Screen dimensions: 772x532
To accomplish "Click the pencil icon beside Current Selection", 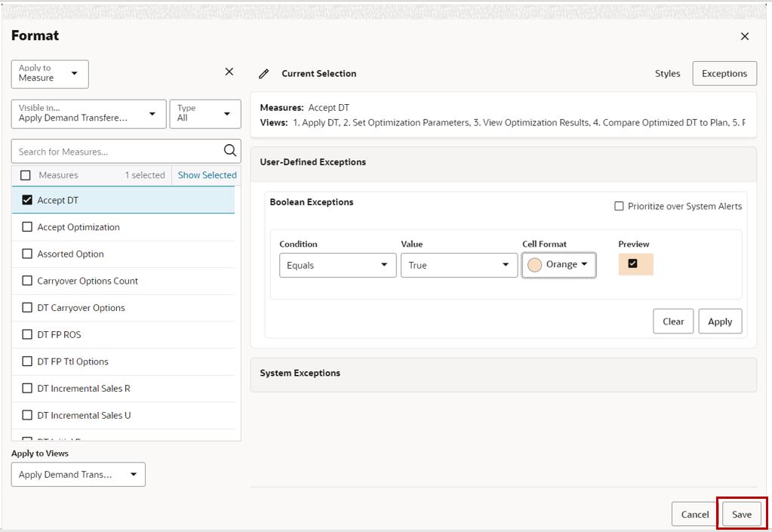I will click(263, 73).
